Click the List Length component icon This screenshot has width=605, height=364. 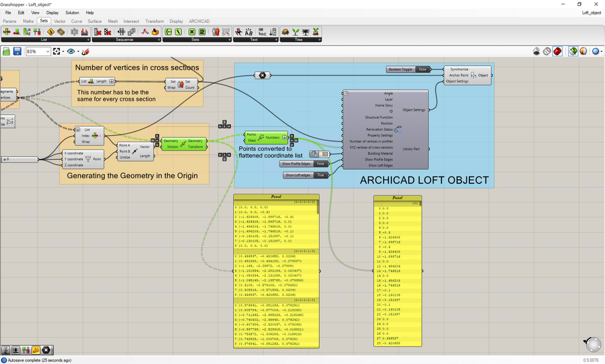coord(91,81)
